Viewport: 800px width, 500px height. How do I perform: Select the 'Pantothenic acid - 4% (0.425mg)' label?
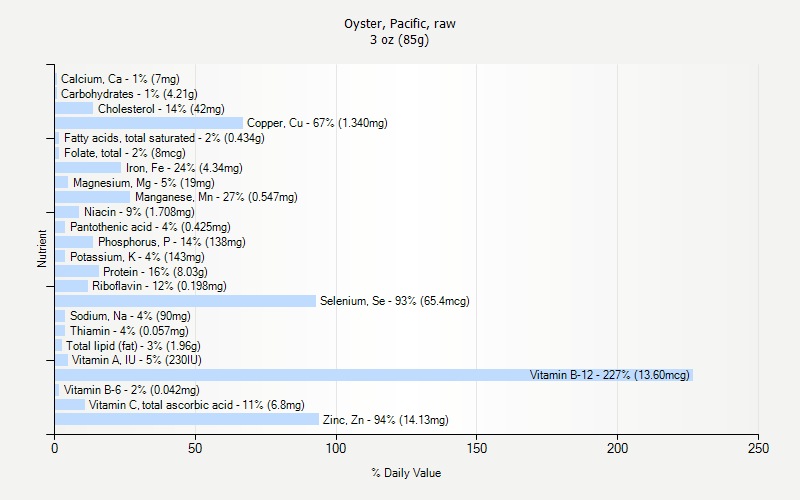[x=151, y=227]
